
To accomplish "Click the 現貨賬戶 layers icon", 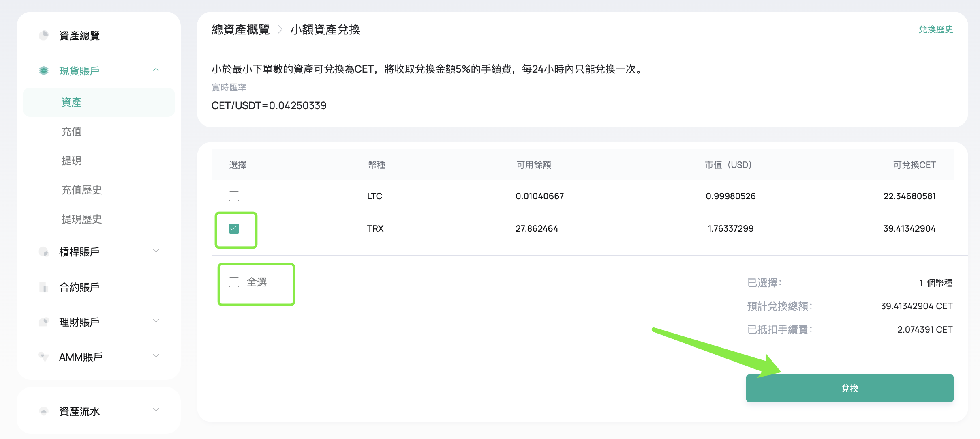I will (44, 71).
